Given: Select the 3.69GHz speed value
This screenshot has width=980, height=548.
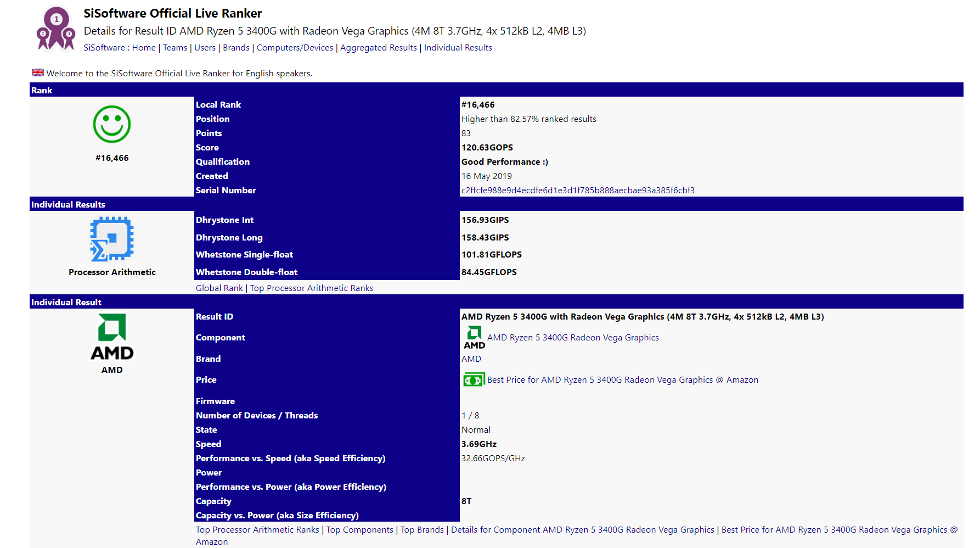Looking at the screenshot, I should click(479, 444).
